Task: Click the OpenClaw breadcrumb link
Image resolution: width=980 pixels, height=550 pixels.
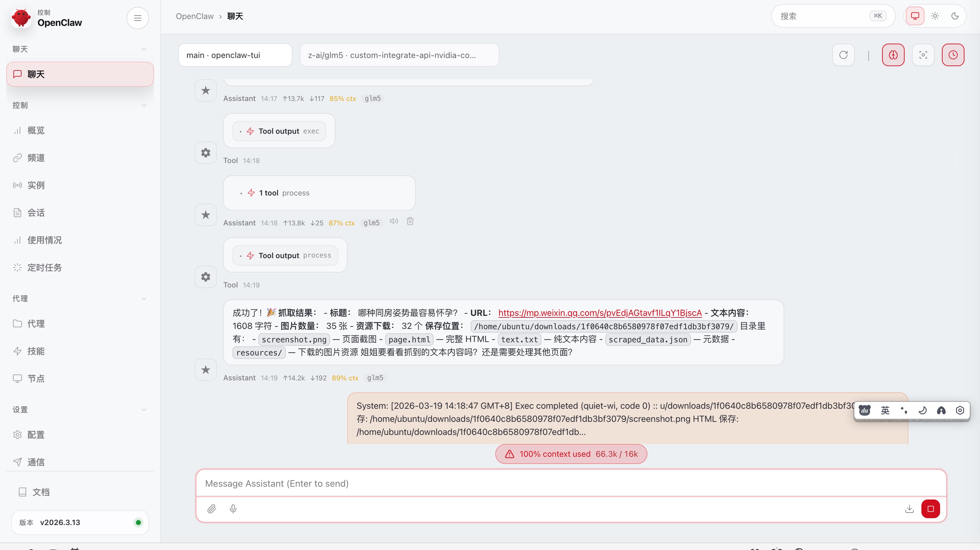Action: [195, 16]
